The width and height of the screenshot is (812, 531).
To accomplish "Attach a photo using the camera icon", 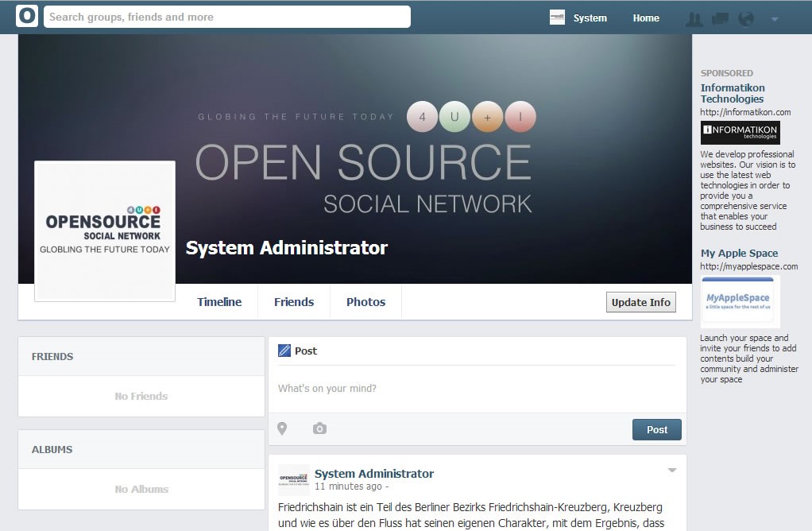I will pos(319,429).
